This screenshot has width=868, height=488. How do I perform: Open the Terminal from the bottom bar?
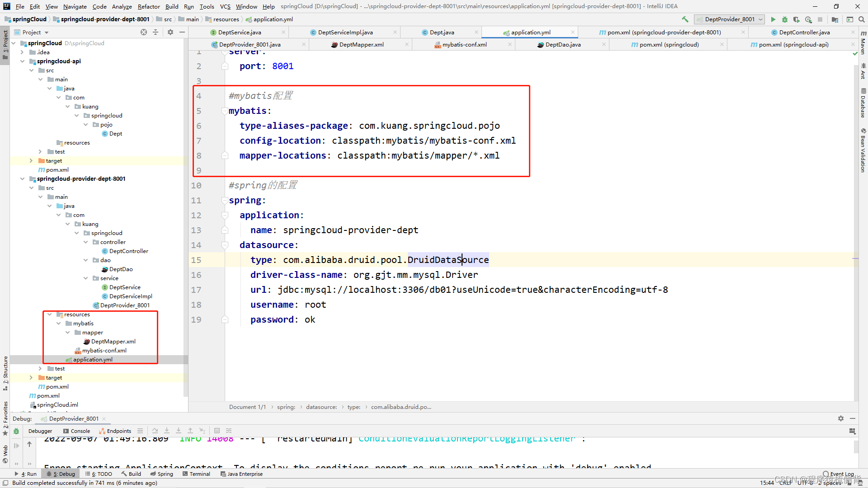click(x=196, y=474)
